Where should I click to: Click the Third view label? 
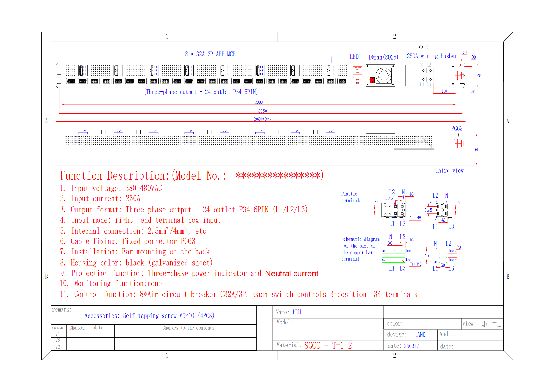450,170
